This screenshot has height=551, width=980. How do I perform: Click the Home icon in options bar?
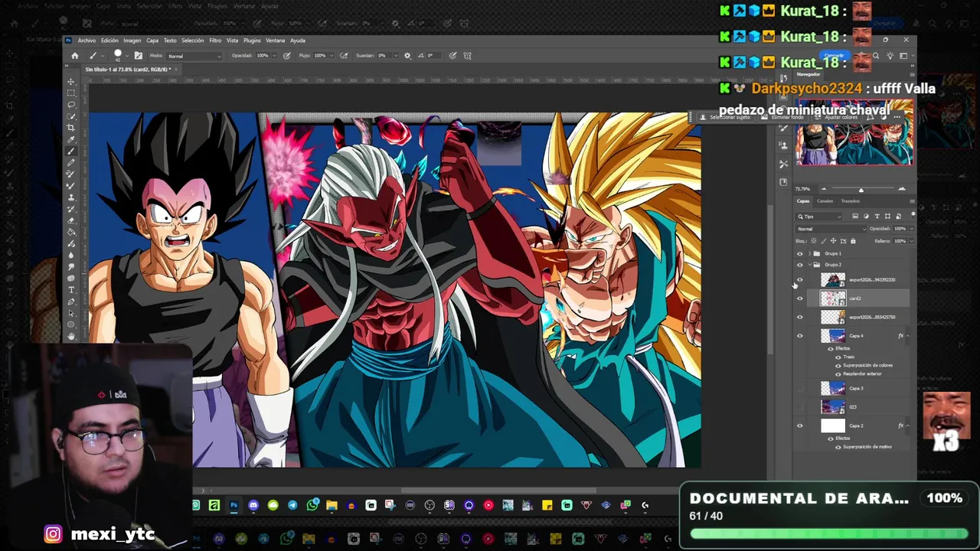tap(75, 56)
